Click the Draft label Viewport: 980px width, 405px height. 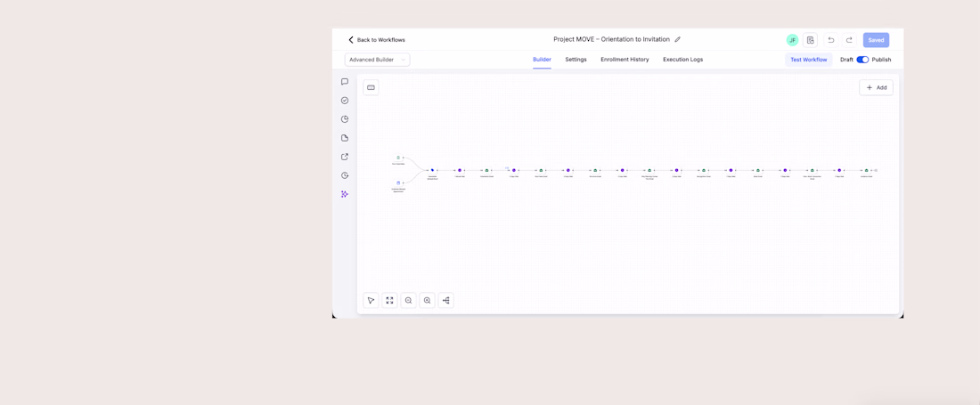coord(846,60)
